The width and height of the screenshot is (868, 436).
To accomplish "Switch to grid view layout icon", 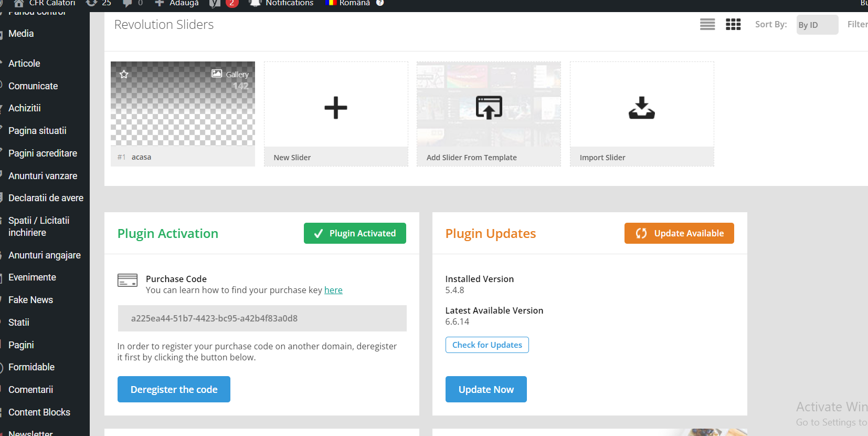I will (x=733, y=25).
